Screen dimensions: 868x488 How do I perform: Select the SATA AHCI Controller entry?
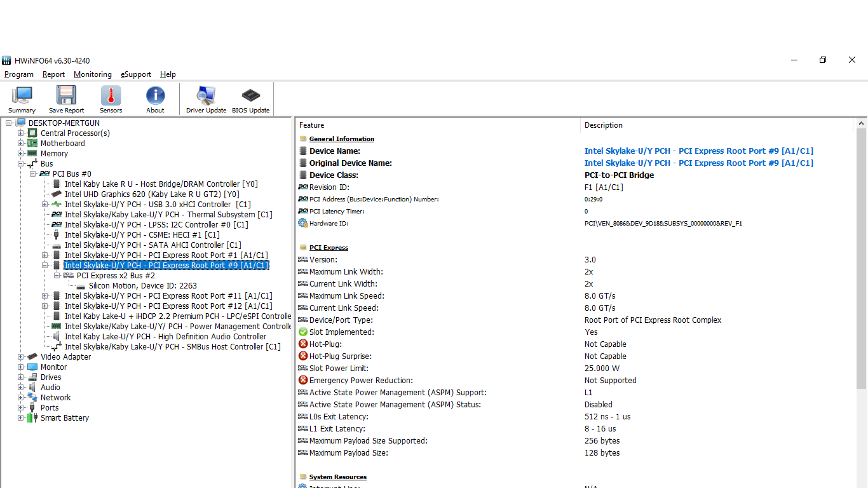tap(153, 245)
